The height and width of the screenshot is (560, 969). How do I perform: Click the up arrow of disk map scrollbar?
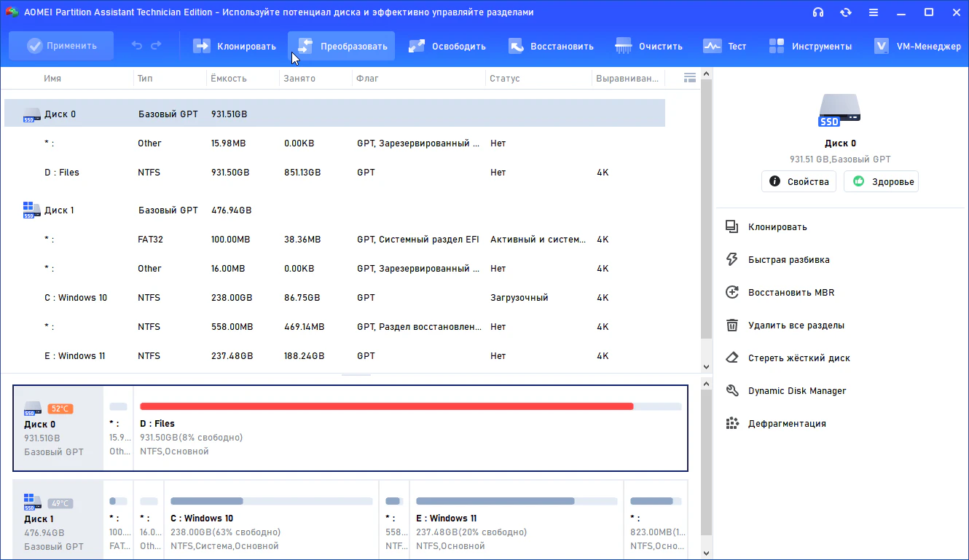coord(705,383)
